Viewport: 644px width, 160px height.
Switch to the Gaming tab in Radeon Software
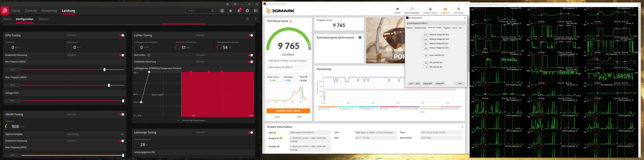[x=31, y=11]
